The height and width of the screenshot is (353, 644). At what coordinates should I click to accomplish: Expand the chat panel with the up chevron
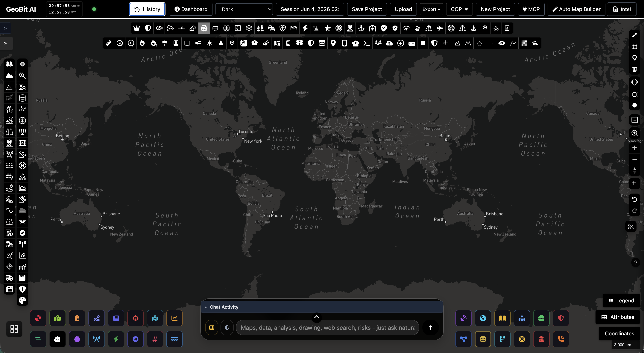[x=317, y=317]
